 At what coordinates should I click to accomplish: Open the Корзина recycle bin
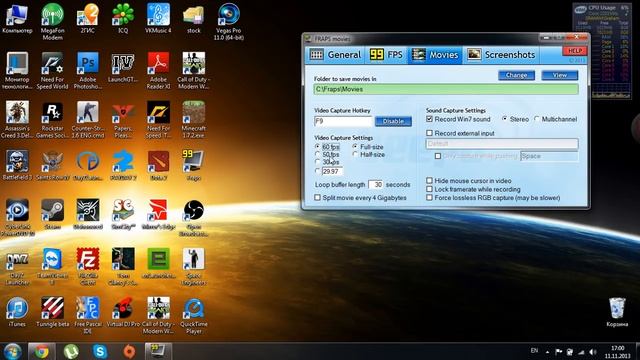617,312
